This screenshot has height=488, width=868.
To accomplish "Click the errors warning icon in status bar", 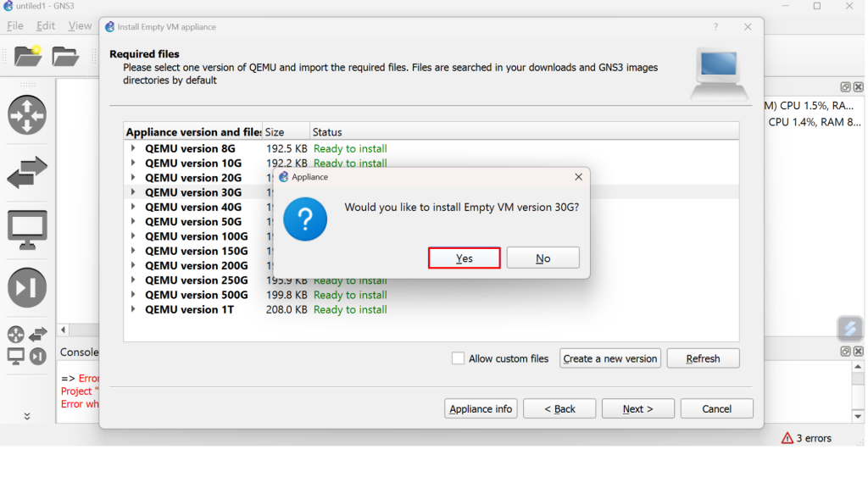I will tap(787, 438).
